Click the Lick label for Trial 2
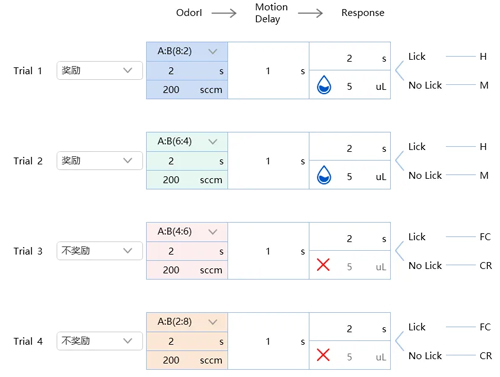 tap(417, 147)
